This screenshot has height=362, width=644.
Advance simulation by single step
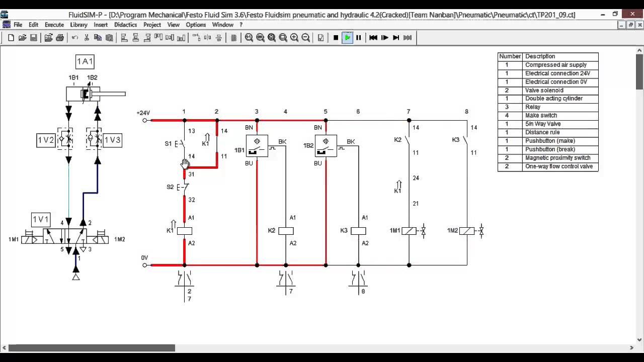(x=385, y=37)
